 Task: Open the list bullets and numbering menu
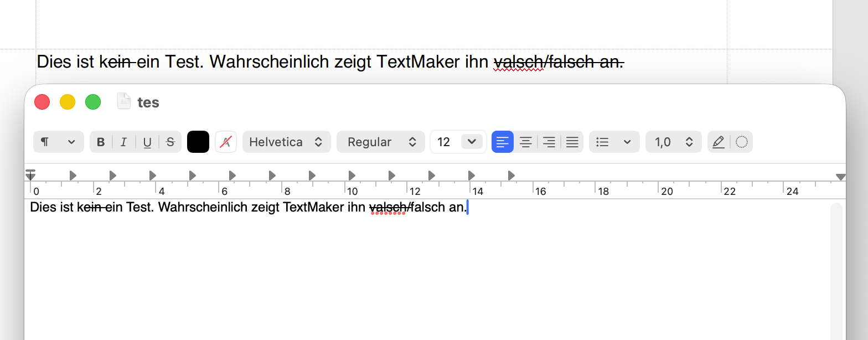tap(614, 142)
